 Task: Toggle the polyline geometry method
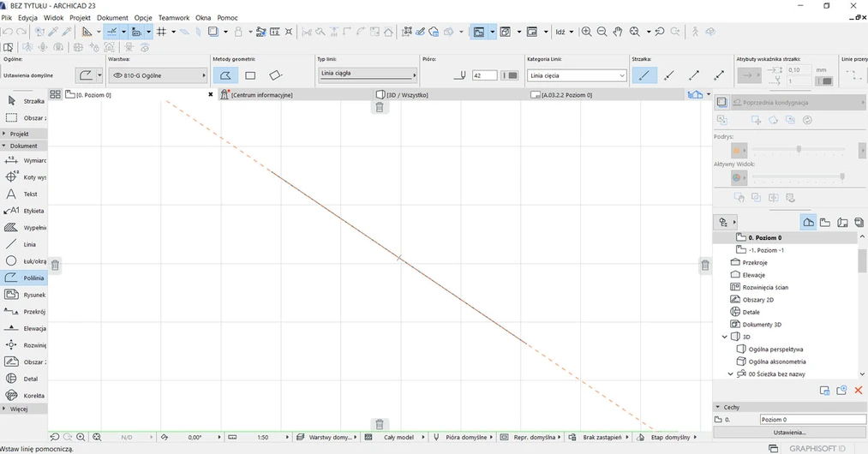coord(225,75)
